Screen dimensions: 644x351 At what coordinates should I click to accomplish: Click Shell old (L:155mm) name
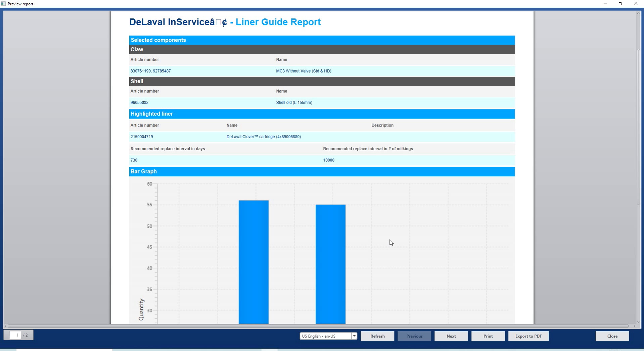pyautogui.click(x=294, y=103)
